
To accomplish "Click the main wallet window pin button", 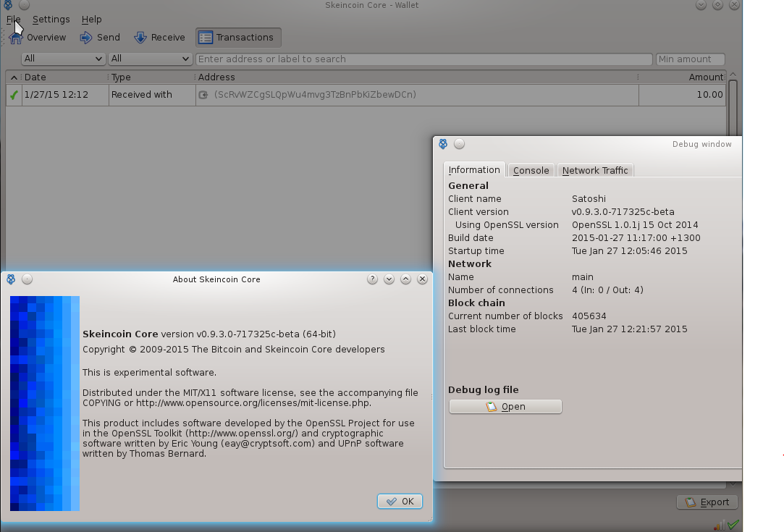I will pyautogui.click(x=24, y=5).
